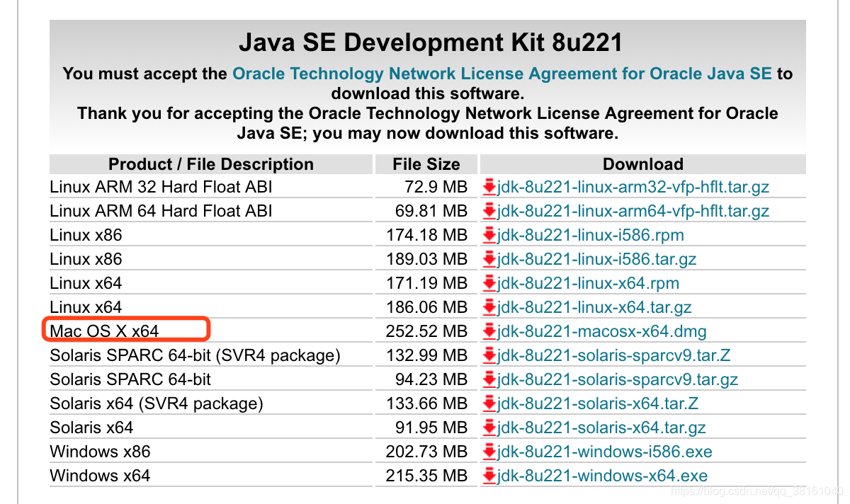Select Linux ARM 64 Hard Float ABI text
The height and width of the screenshot is (504, 850).
pos(161,212)
